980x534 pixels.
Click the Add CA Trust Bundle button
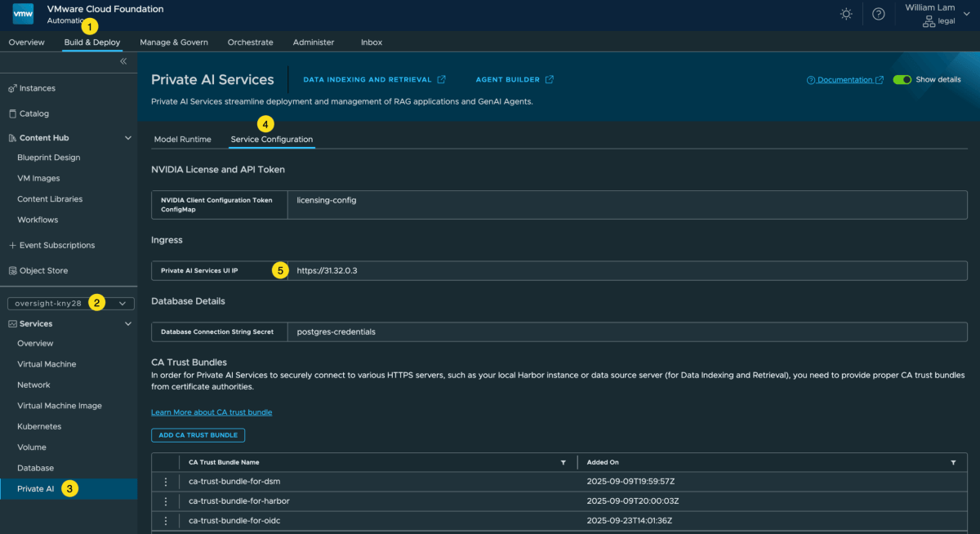(198, 435)
